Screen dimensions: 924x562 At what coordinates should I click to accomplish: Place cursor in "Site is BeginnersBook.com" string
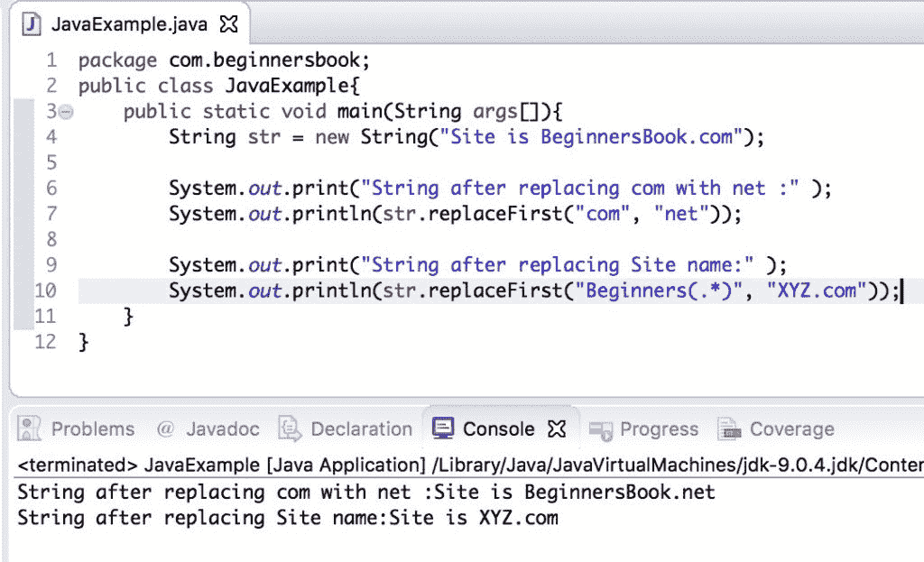point(559,137)
